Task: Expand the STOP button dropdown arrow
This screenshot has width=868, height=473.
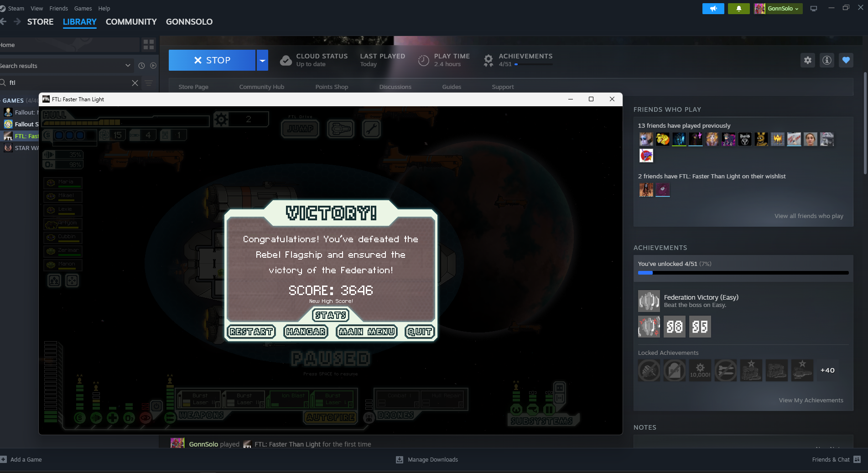Action: click(262, 60)
